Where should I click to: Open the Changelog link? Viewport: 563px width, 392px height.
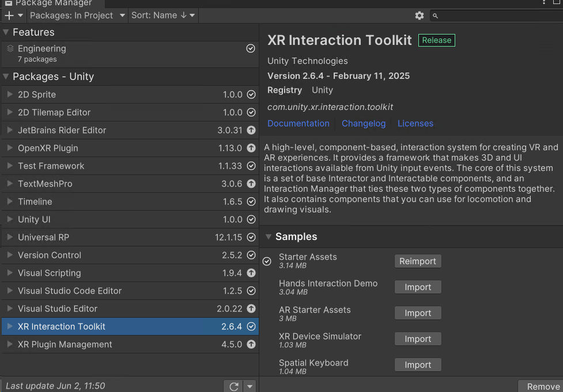pyautogui.click(x=363, y=123)
